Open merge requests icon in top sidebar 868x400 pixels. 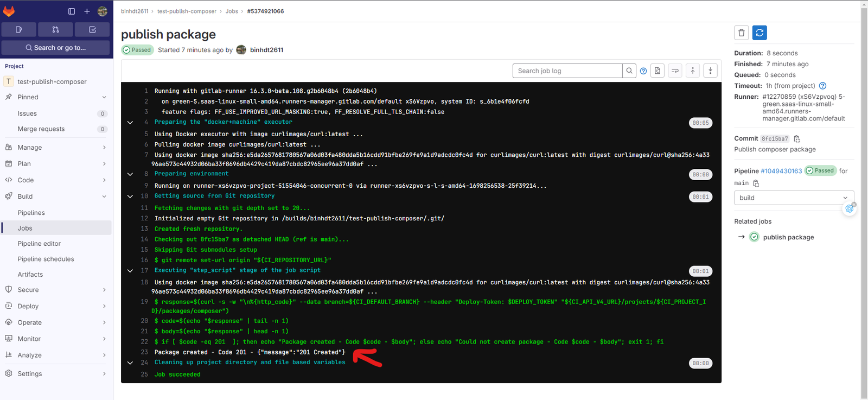55,29
